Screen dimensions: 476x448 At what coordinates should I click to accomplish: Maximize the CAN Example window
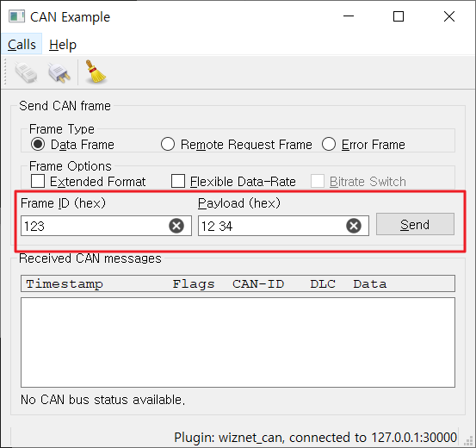point(399,16)
